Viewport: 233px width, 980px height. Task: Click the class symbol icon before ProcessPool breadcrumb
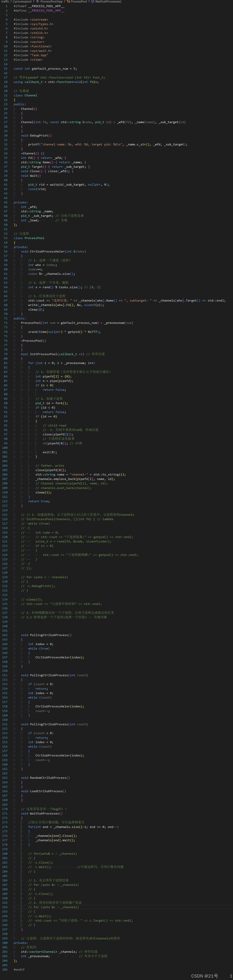tap(68, 2)
